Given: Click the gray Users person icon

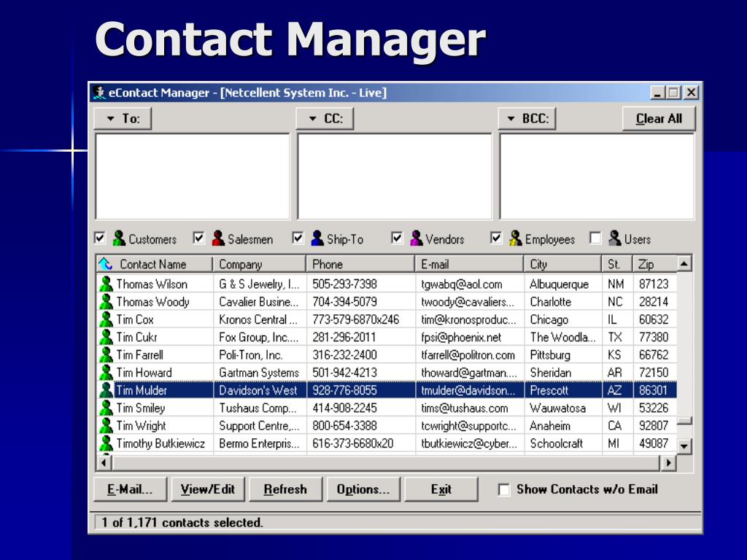Looking at the screenshot, I should pyautogui.click(x=614, y=238).
